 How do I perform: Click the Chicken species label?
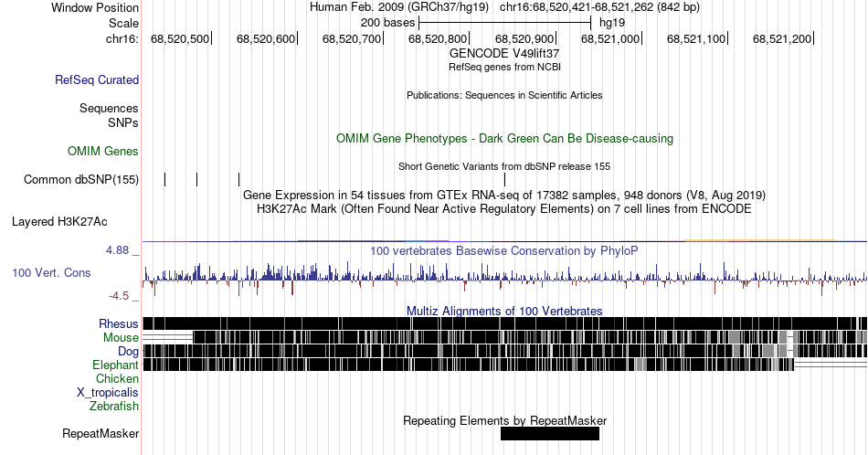(117, 378)
